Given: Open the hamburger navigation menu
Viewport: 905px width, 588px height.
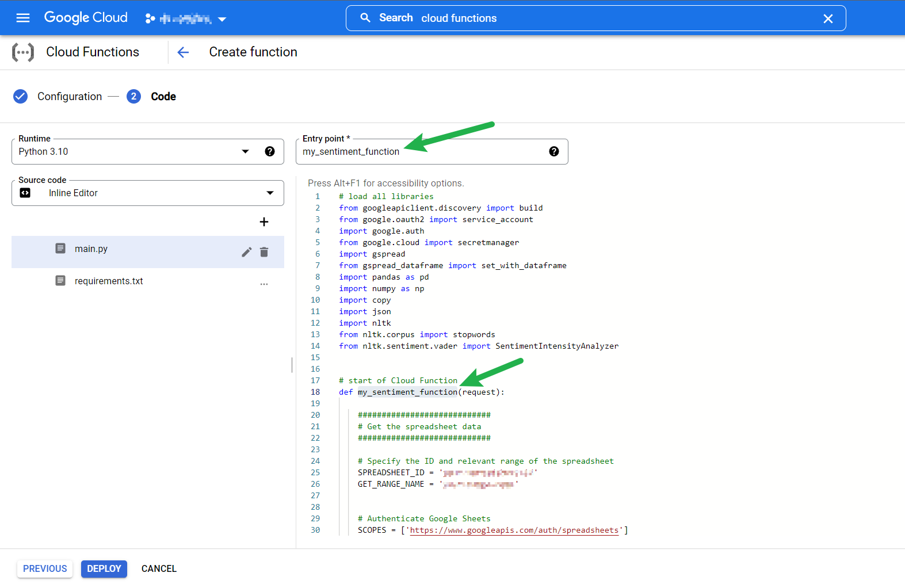Looking at the screenshot, I should [x=23, y=18].
